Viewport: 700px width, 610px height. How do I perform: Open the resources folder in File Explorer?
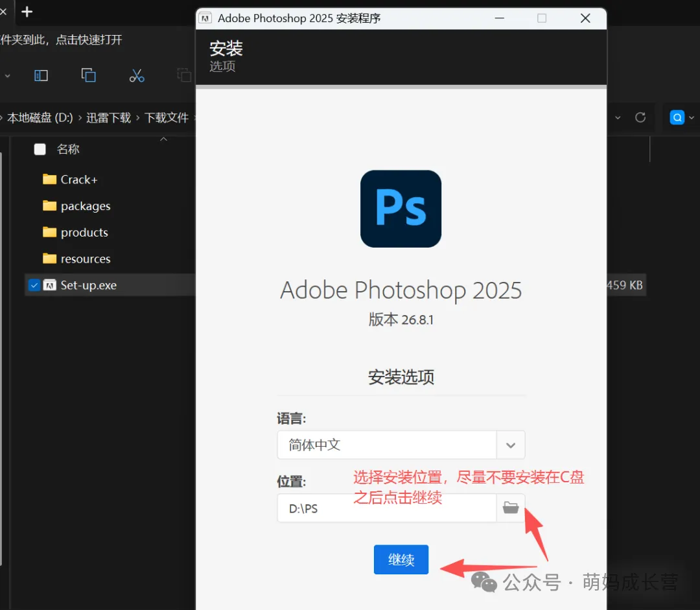tap(86, 259)
